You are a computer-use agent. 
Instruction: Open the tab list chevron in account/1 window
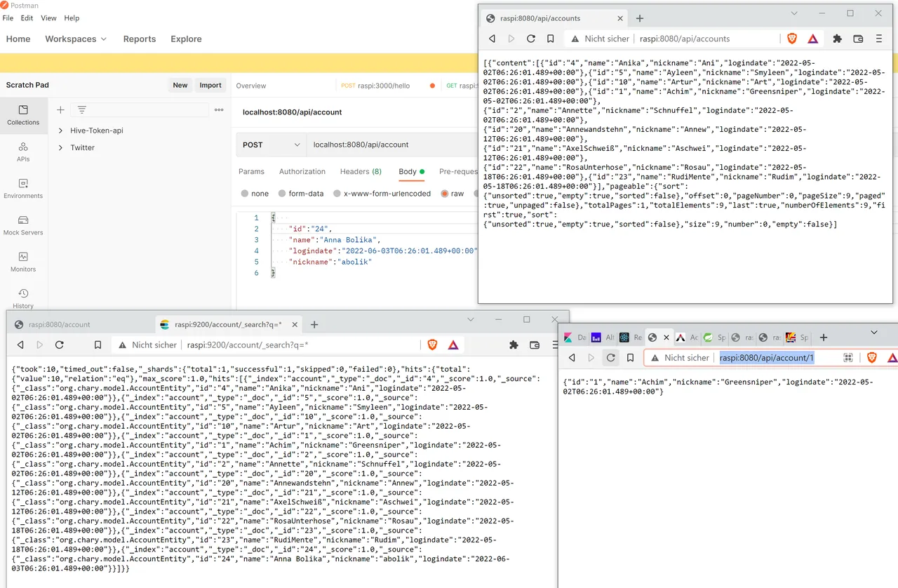(874, 333)
